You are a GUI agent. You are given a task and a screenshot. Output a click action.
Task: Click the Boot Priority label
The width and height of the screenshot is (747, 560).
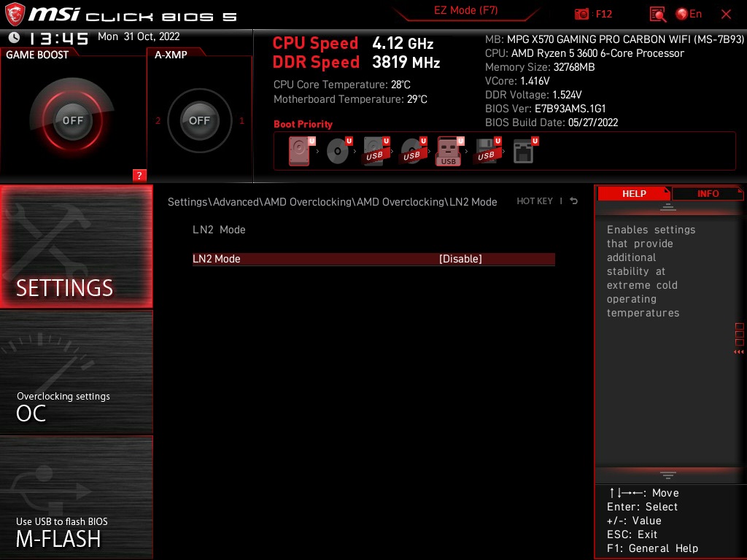(303, 124)
